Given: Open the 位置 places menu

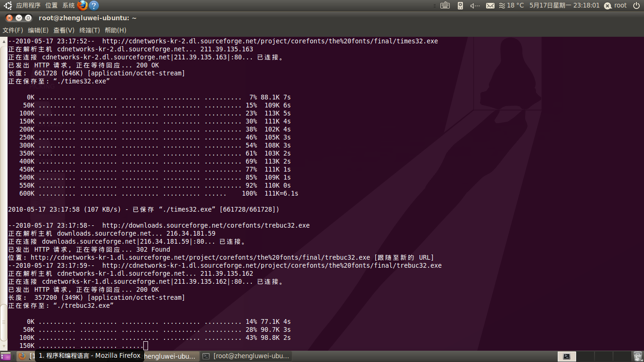Looking at the screenshot, I should tap(51, 6).
